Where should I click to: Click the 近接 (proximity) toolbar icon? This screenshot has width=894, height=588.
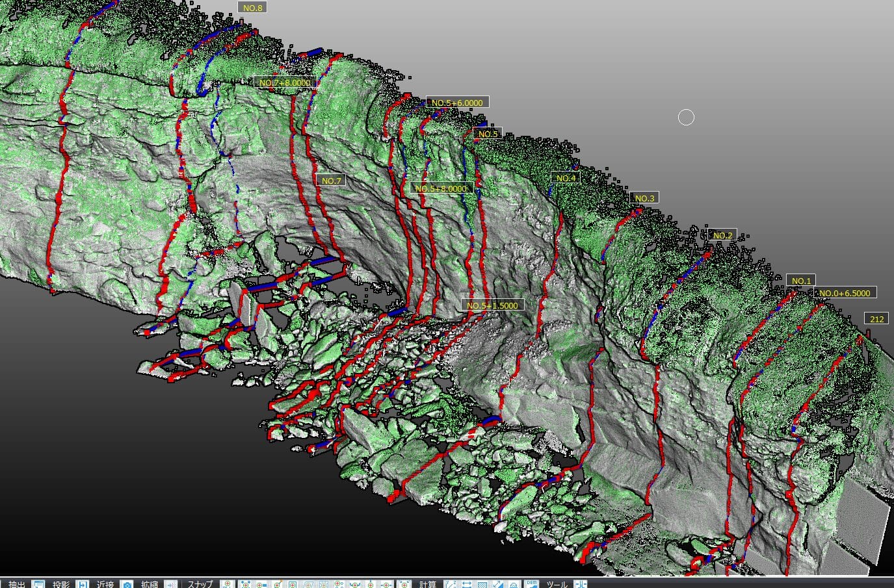(127, 584)
